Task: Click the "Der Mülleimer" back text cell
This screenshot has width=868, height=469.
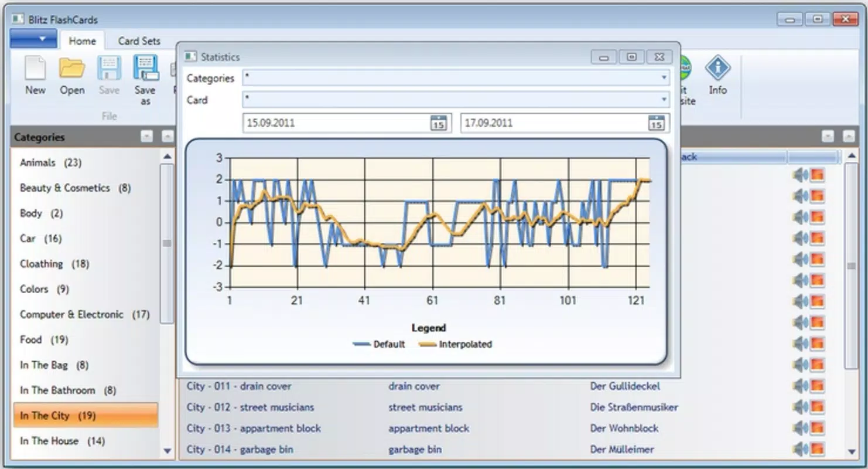Action: [622, 449]
